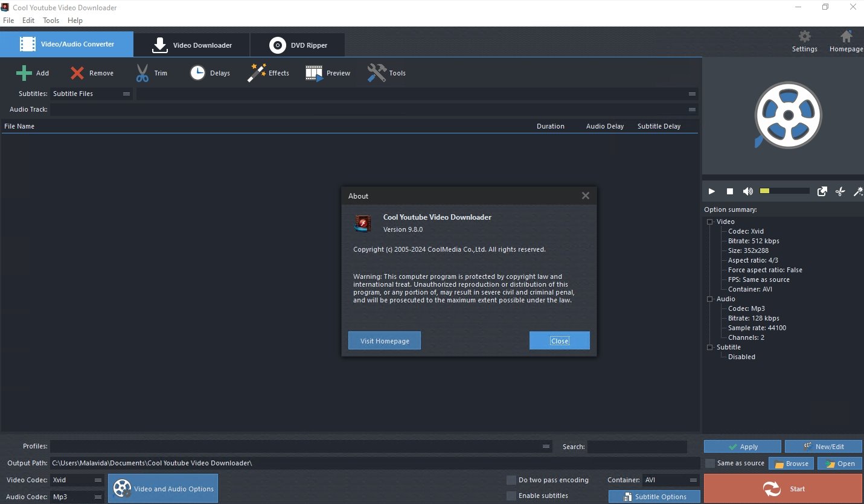Open the Delays clock tool
Screen dimensions: 864x504
click(197, 73)
